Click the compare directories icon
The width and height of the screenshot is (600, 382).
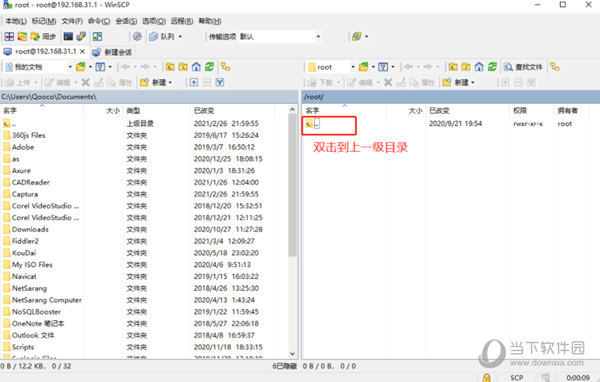click(x=9, y=36)
